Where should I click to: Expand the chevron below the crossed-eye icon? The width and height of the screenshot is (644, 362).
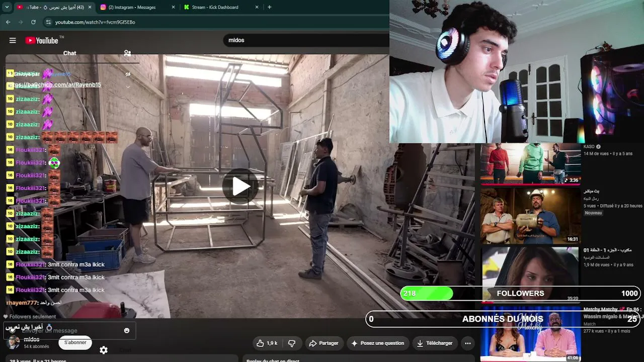128,86
